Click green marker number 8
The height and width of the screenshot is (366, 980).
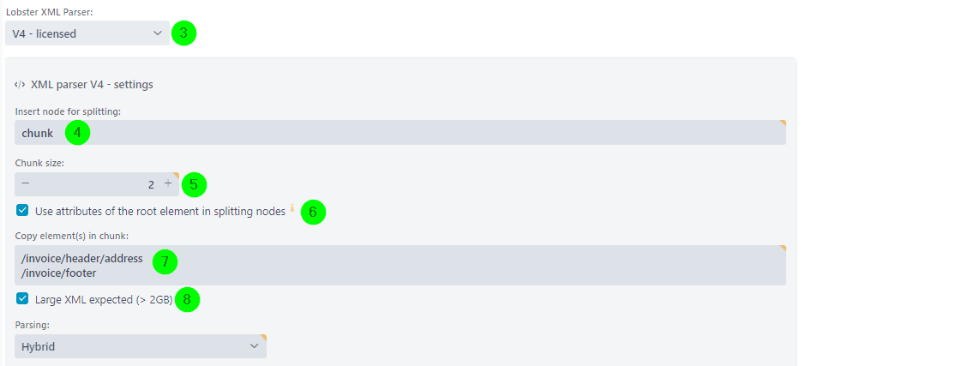click(x=187, y=299)
